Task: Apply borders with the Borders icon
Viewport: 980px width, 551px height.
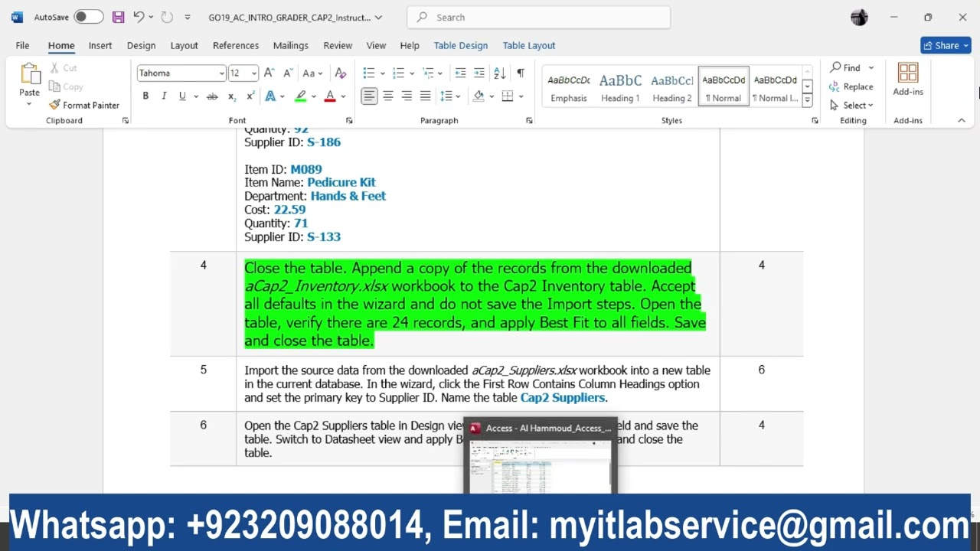Action: [x=508, y=96]
